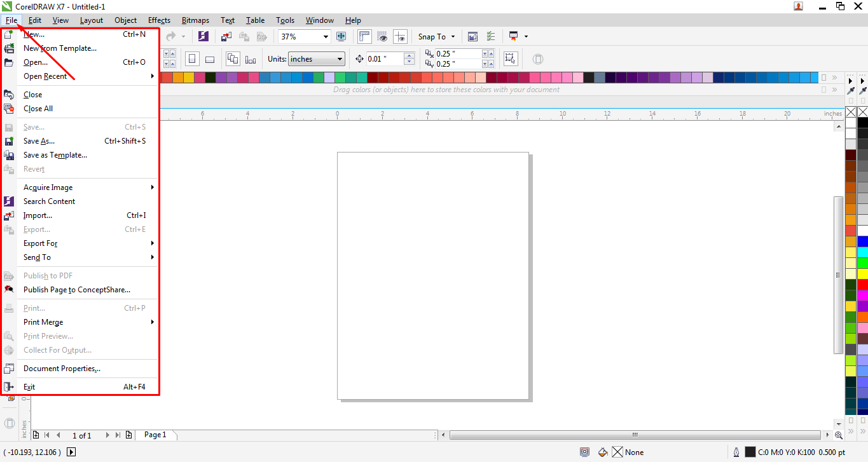
Task: Click Document Properties in the File menu
Action: coord(62,368)
